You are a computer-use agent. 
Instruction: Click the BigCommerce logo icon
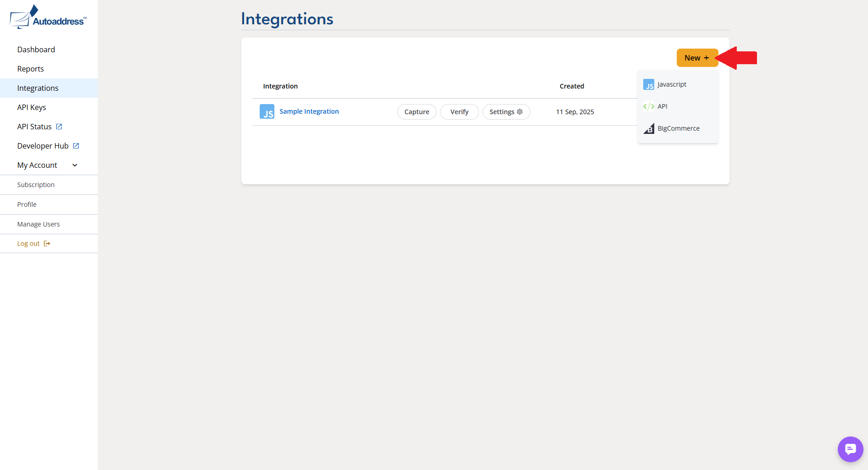point(648,128)
